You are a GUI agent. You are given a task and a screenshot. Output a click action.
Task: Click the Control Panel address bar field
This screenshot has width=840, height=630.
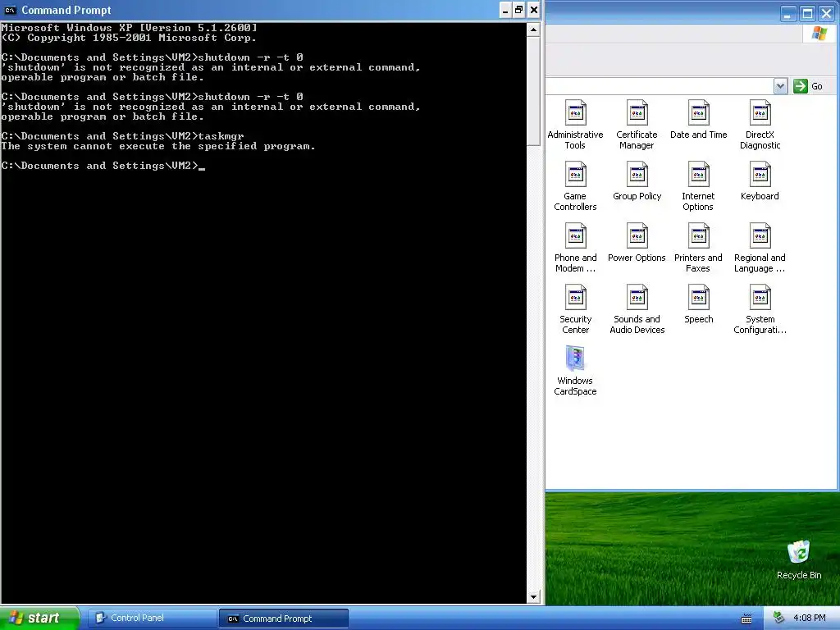click(660, 85)
